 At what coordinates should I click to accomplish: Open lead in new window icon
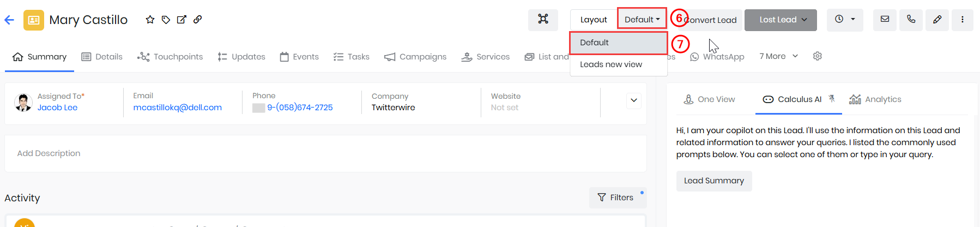point(182,20)
